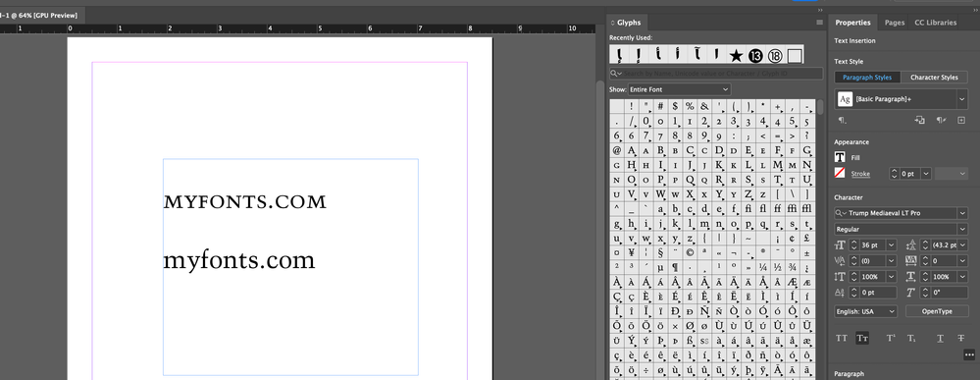
Task: Pick the copyright symbol glyph
Action: (x=690, y=253)
